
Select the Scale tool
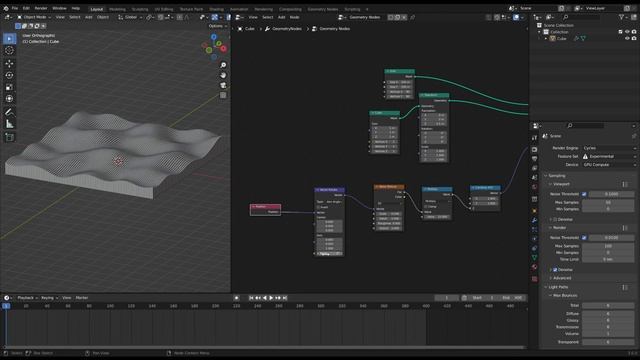click(9, 87)
